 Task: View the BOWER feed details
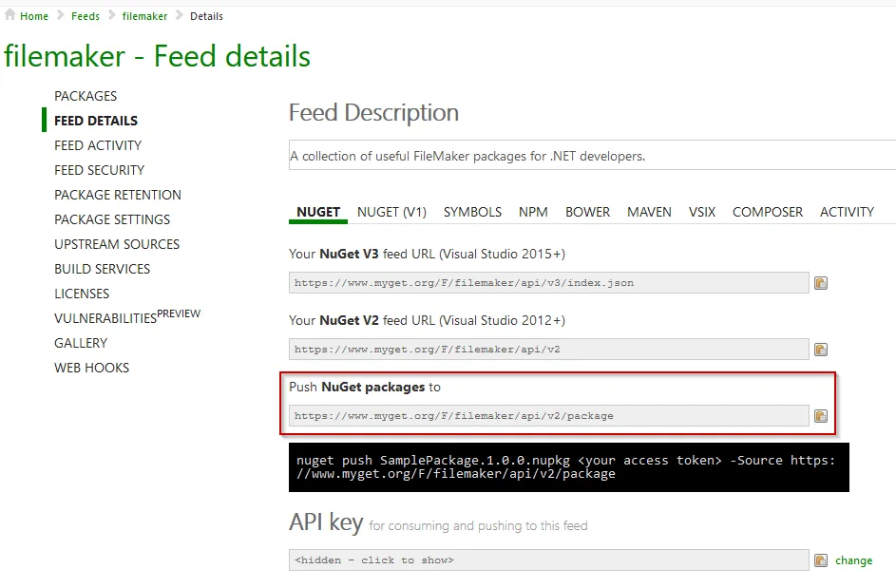click(587, 212)
